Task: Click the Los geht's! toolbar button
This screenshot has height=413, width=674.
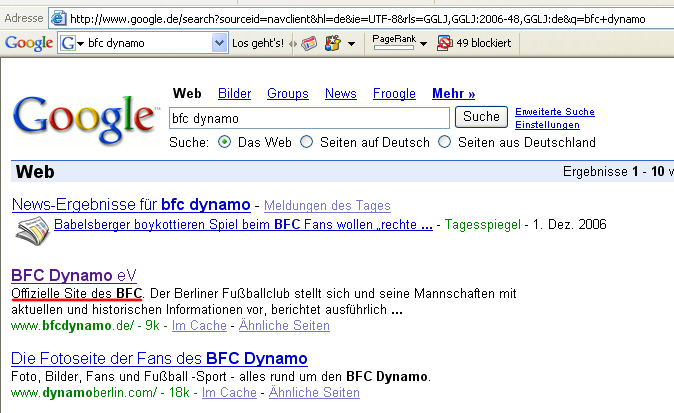Action: (x=258, y=43)
